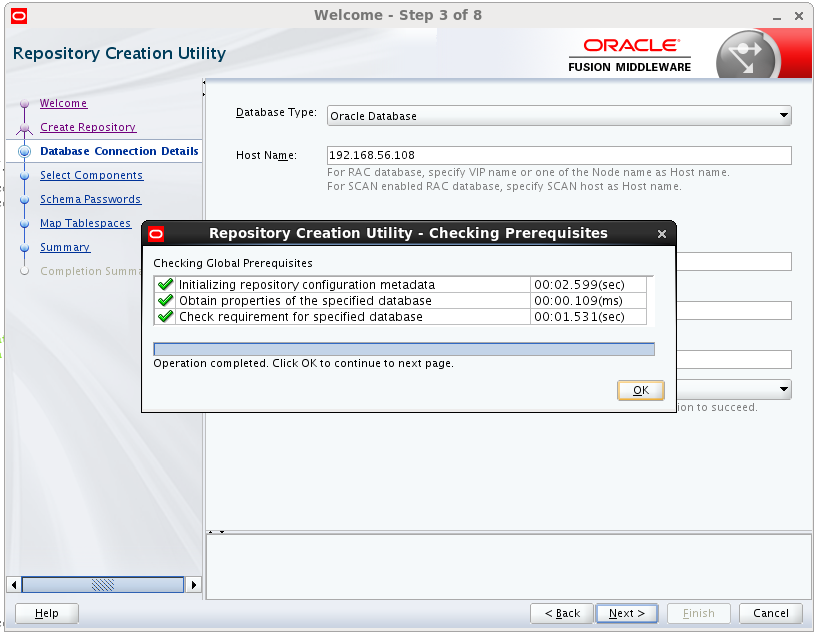Click the Oracle icon in the dialog title bar
Screen dimensions: 814x634
(156, 234)
